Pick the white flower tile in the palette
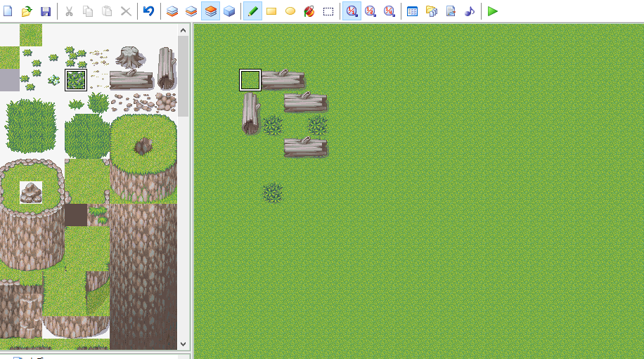The height and width of the screenshot is (359, 644). [x=53, y=79]
